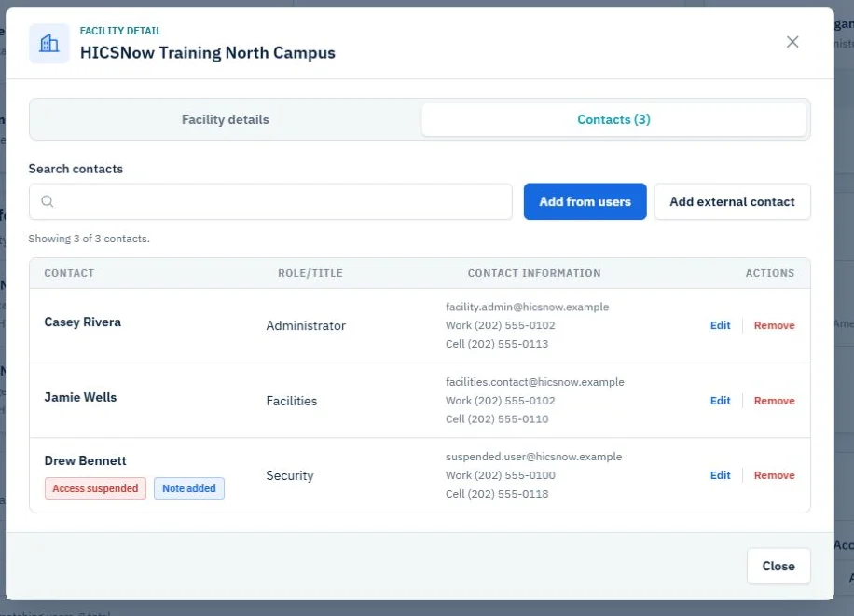This screenshot has height=616, width=854.
Task: Click the Note added badge
Action: tap(189, 488)
